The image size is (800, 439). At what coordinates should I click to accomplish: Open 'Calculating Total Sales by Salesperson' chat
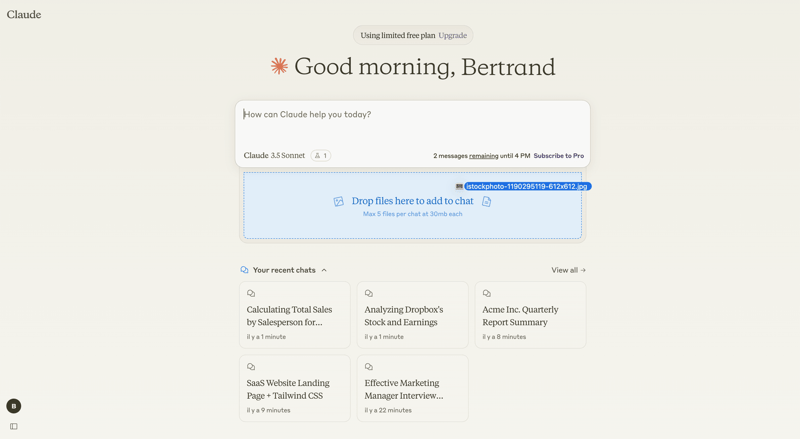click(295, 315)
